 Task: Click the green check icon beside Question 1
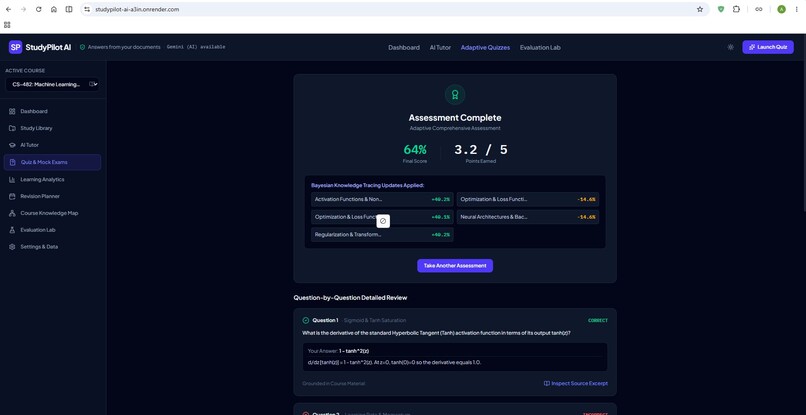(x=306, y=320)
